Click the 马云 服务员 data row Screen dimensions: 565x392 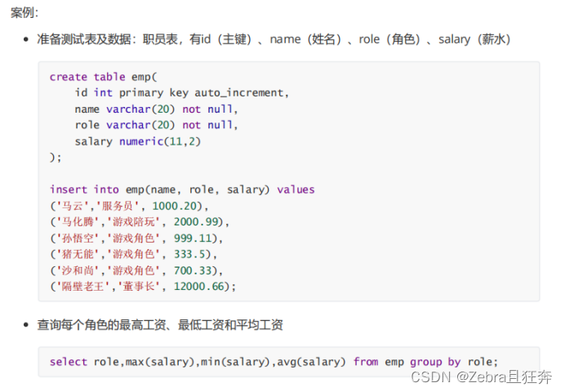coord(129,206)
